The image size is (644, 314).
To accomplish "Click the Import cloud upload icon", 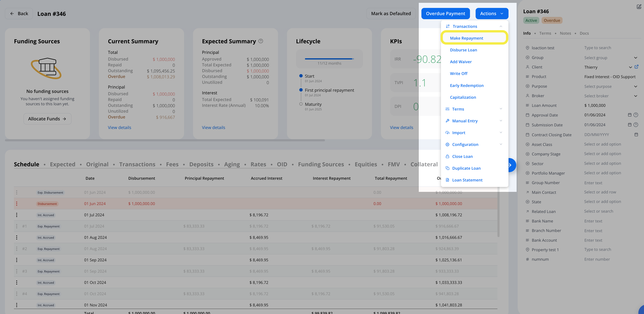I will coord(447,133).
